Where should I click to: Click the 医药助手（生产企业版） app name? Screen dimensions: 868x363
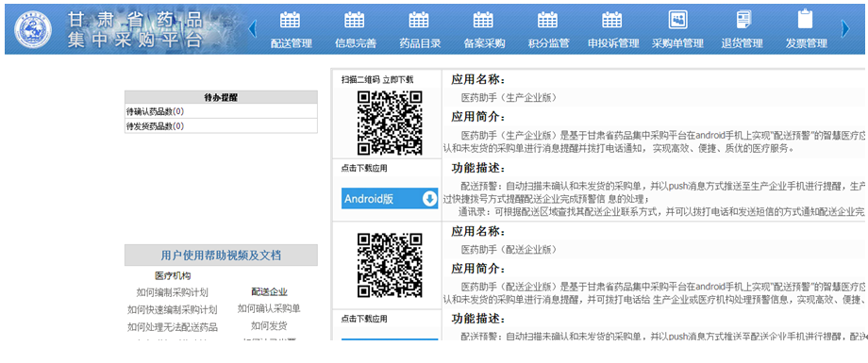(509, 98)
